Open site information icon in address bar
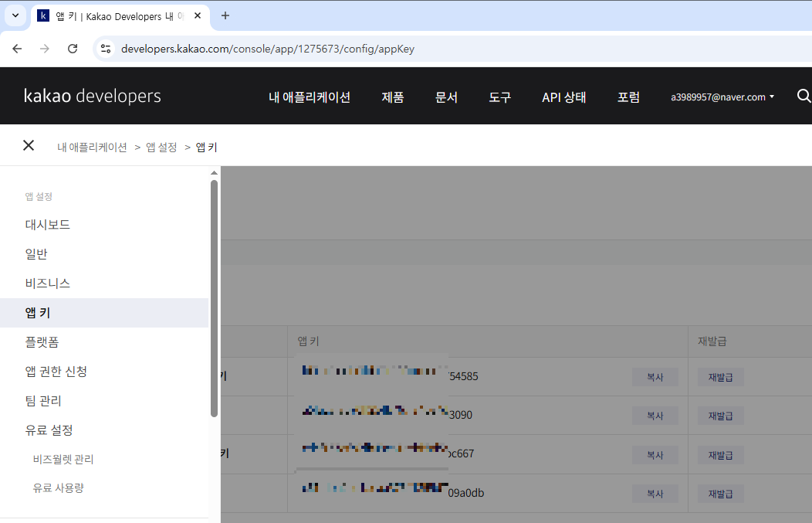 click(x=106, y=49)
